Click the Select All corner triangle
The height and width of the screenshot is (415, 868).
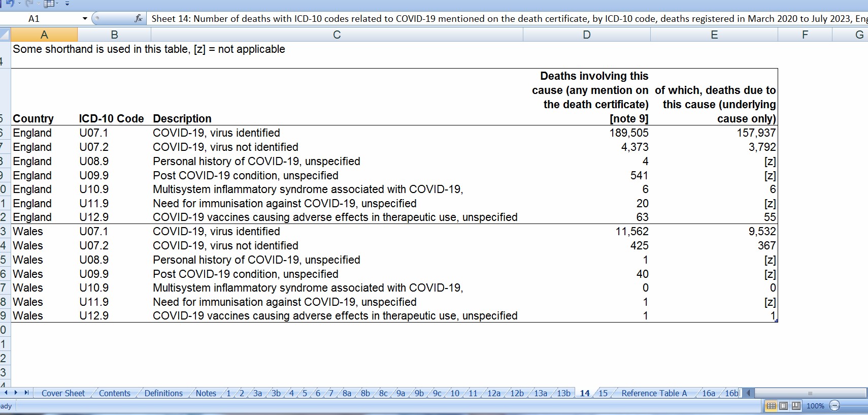coord(5,35)
